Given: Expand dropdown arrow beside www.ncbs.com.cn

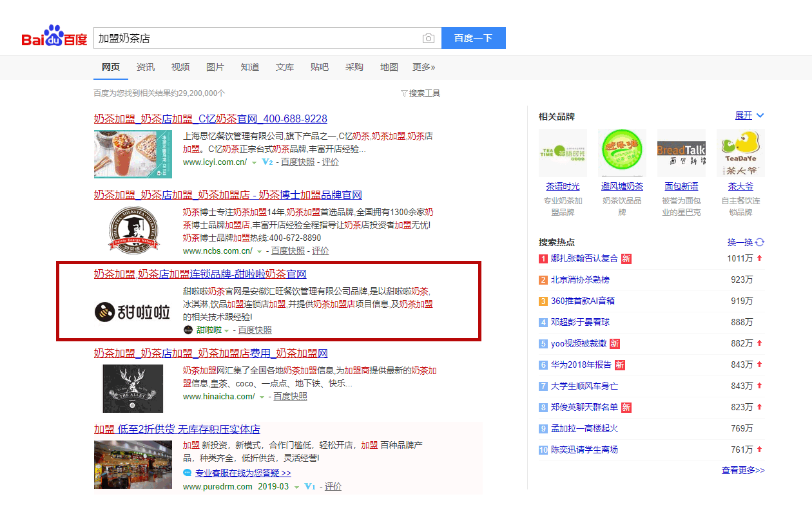Looking at the screenshot, I should (x=260, y=251).
